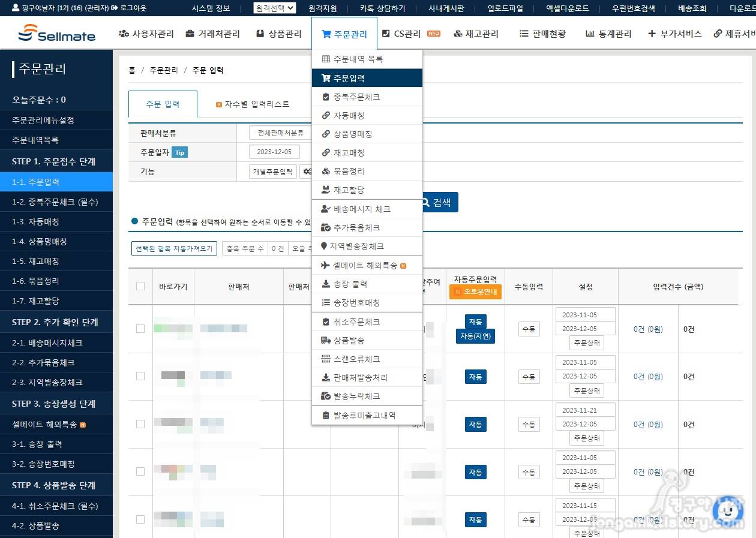Open 1-3. 자동매칭 in sidebar
This screenshot has height=538, width=756.
(x=56, y=221)
